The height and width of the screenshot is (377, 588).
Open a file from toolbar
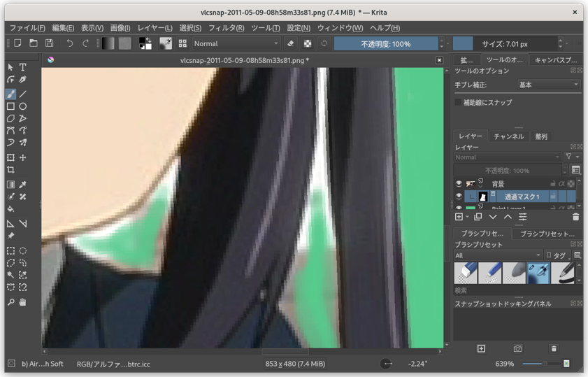point(34,43)
